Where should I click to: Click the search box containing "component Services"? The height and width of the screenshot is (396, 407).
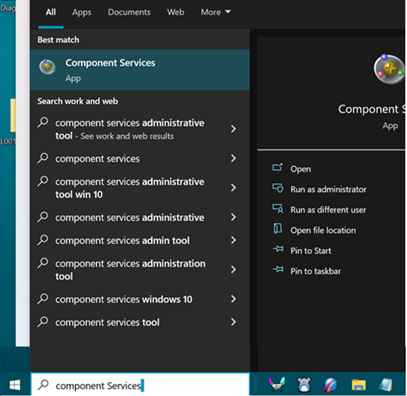tap(140, 385)
